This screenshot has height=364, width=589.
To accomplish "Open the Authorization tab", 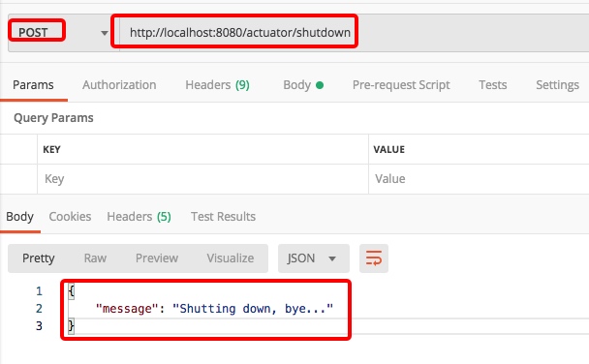I will [119, 85].
